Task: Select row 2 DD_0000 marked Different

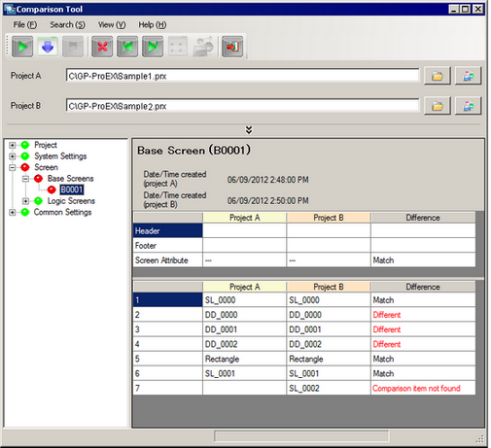Action: (304, 315)
